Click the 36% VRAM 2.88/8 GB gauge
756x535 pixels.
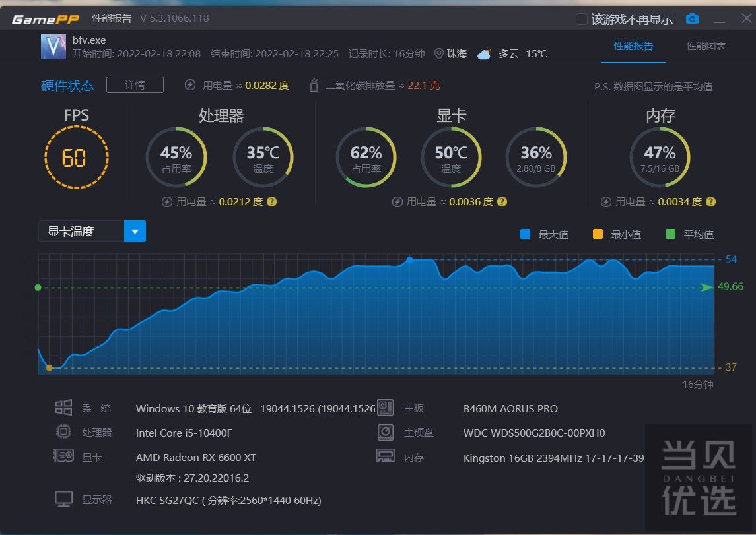coord(536,157)
